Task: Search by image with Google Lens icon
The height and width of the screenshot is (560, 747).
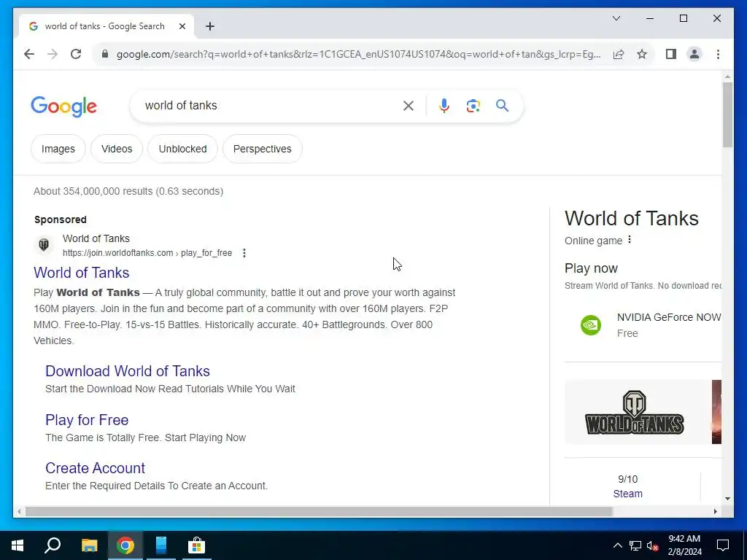Action: [473, 106]
